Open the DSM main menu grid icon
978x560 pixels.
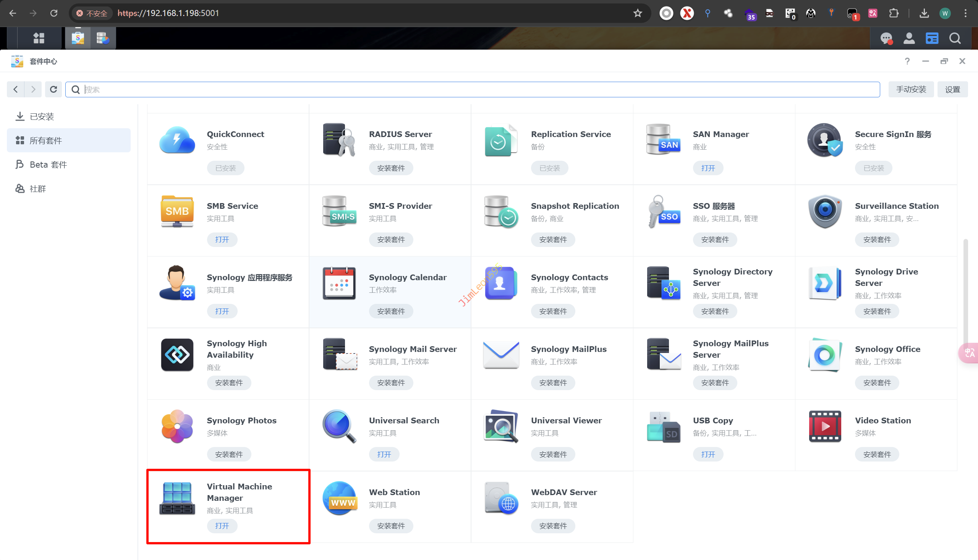(39, 38)
